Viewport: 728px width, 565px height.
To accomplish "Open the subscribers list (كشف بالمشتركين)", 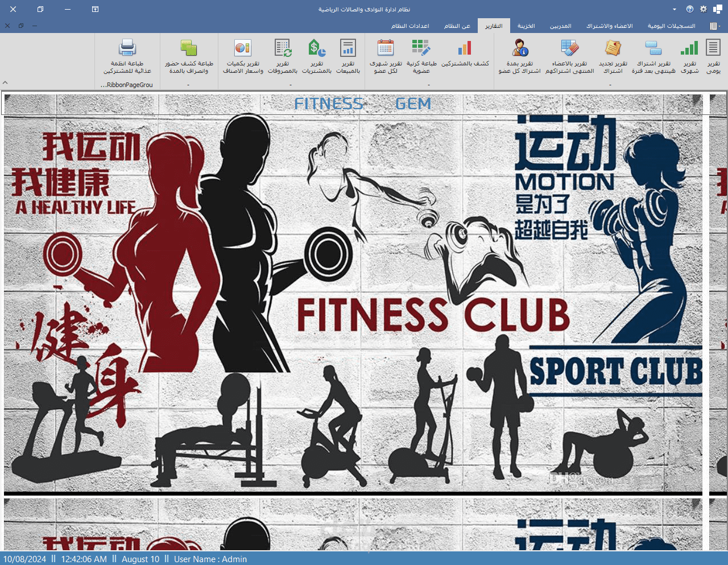I will [465, 53].
